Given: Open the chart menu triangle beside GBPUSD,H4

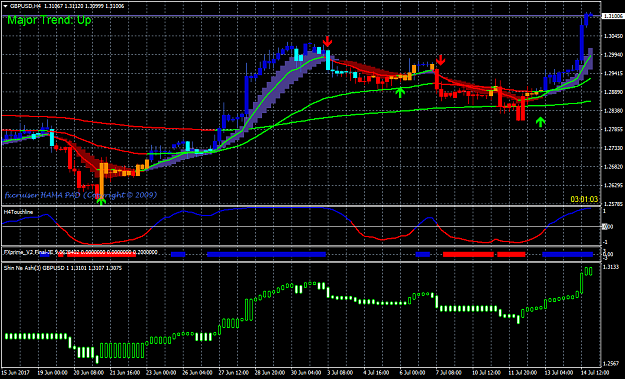Looking at the screenshot, I should pyautogui.click(x=5, y=6).
